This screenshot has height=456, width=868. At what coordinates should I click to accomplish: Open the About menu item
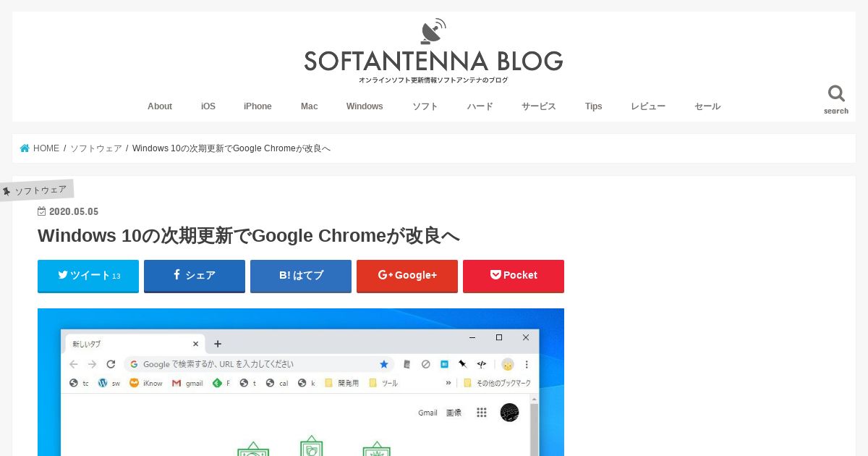160,106
